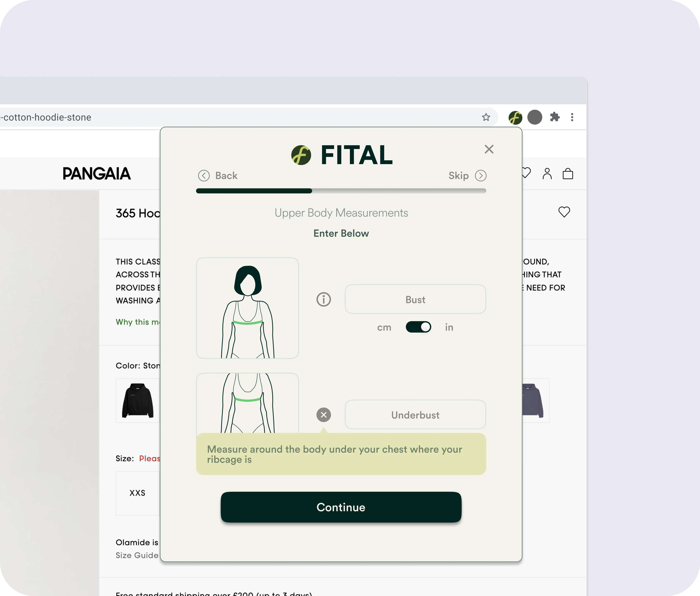Screen dimensions: 700x596
Task: Open the Fital extension icon in toolbar
Action: tap(515, 118)
